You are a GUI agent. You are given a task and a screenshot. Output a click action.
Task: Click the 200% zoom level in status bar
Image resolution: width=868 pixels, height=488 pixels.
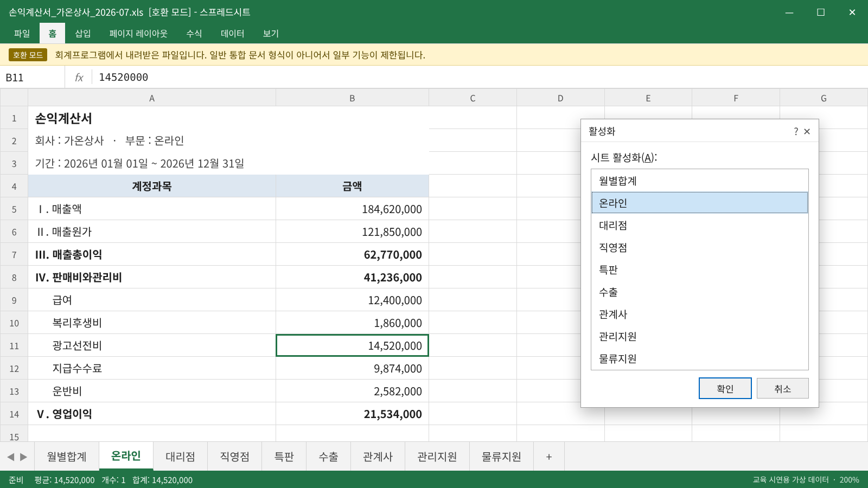point(849,480)
